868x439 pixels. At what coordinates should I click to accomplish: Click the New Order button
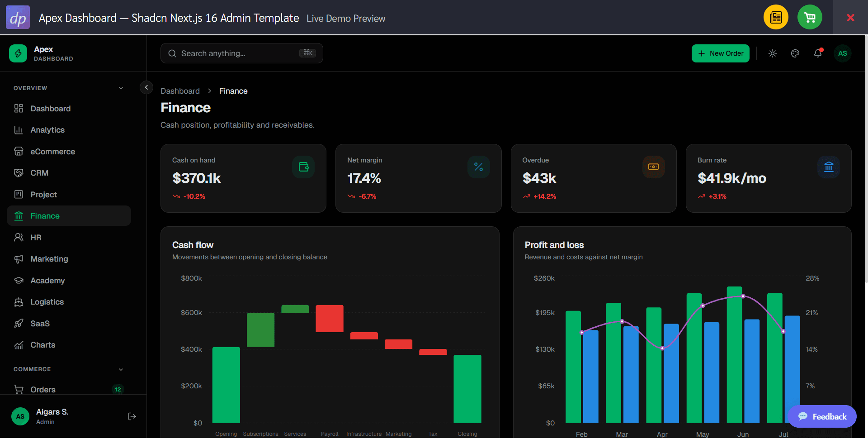point(721,53)
